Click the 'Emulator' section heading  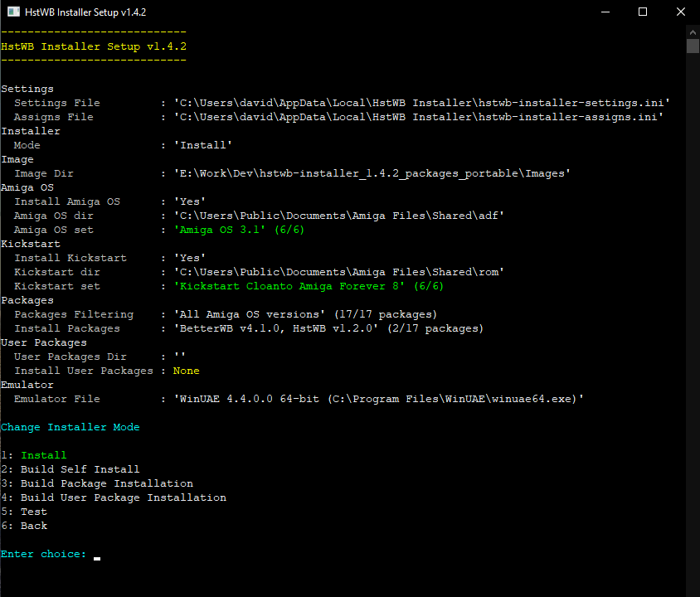tap(27, 385)
